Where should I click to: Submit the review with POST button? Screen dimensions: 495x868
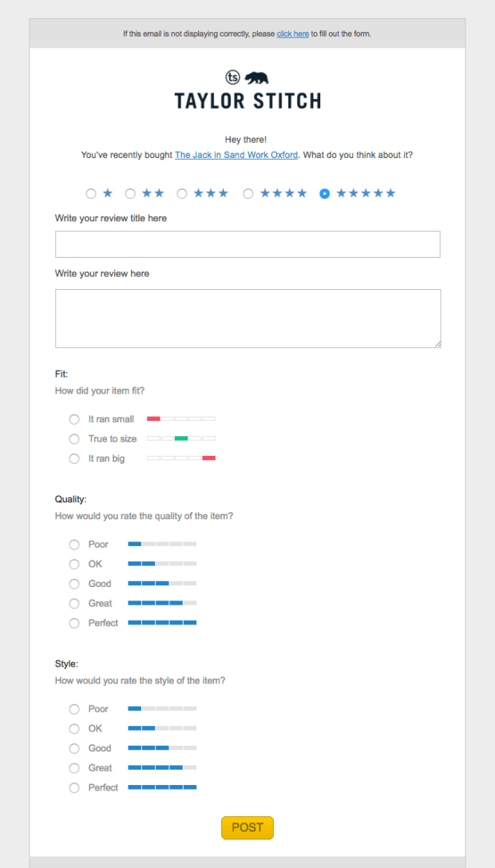pos(247,827)
